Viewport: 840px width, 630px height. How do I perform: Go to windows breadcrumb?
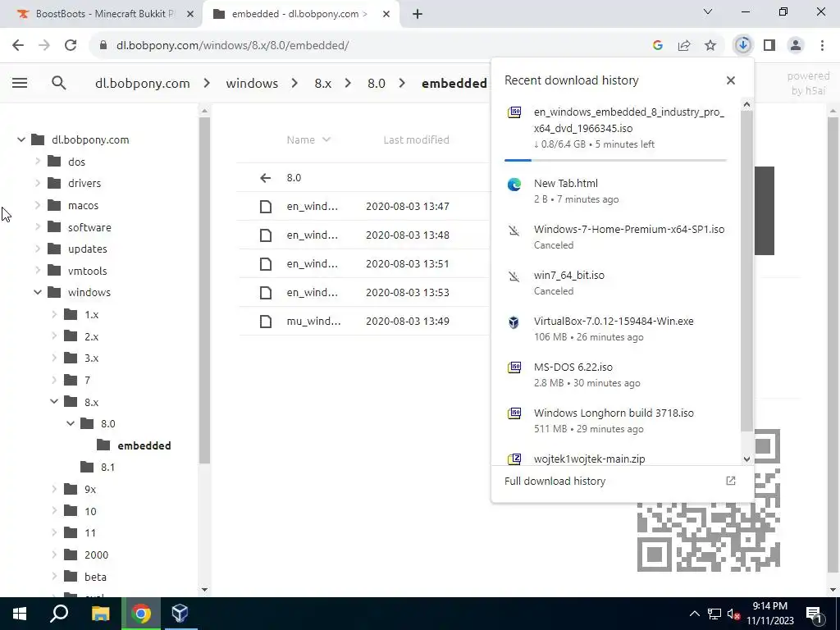click(252, 84)
